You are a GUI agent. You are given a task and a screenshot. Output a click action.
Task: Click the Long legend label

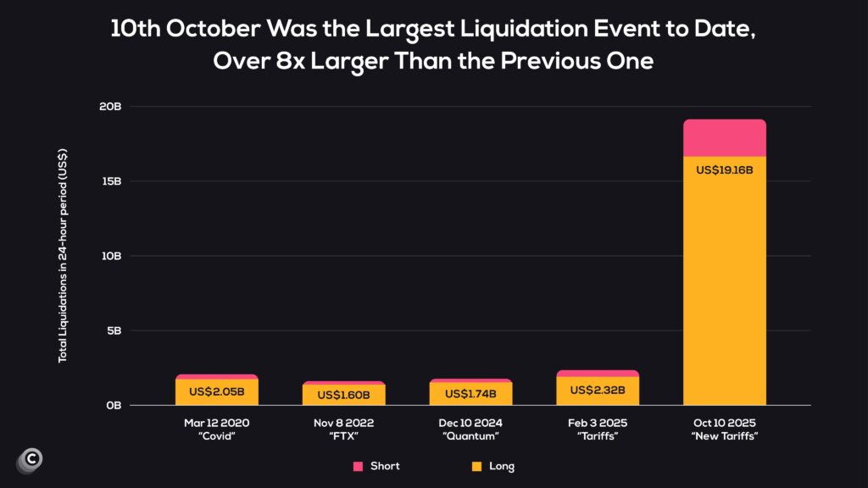502,466
